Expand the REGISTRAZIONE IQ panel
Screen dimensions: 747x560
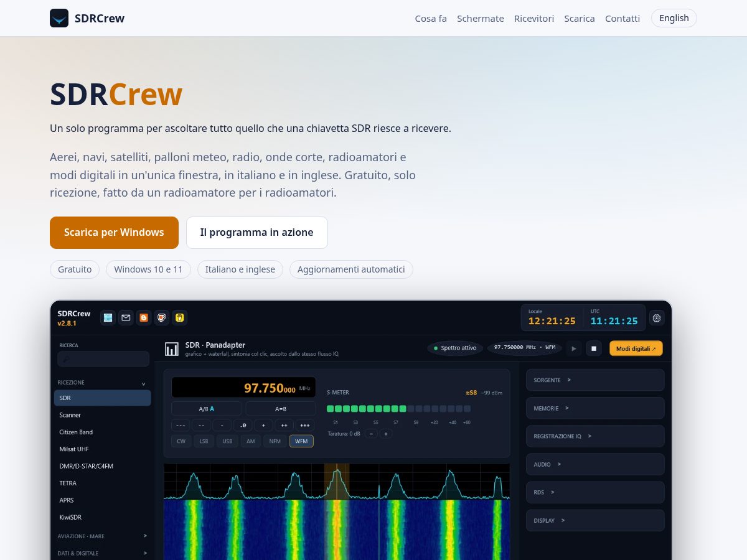[595, 436]
